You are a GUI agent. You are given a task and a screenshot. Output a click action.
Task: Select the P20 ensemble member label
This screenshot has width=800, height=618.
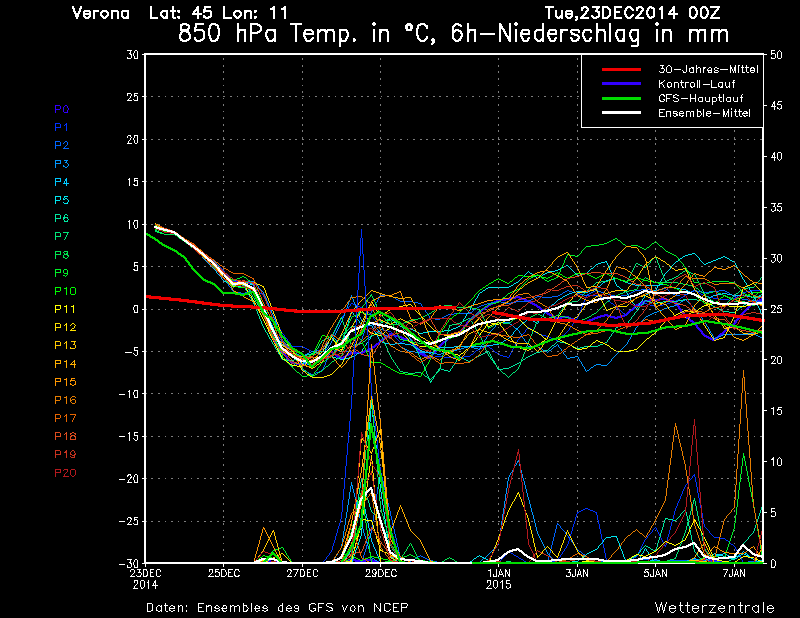point(65,473)
